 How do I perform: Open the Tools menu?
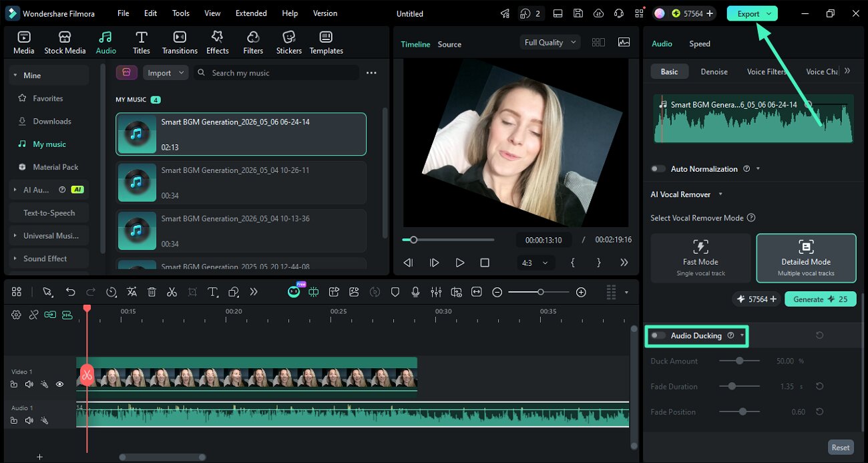pos(181,13)
